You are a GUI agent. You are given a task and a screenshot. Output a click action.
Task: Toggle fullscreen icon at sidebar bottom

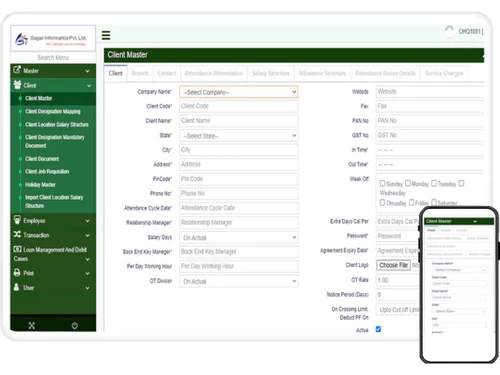click(x=32, y=325)
